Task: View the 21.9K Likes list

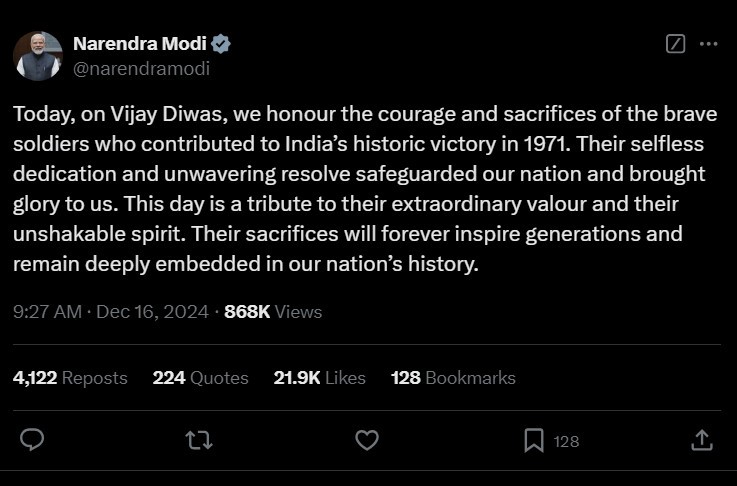Action: pos(319,378)
